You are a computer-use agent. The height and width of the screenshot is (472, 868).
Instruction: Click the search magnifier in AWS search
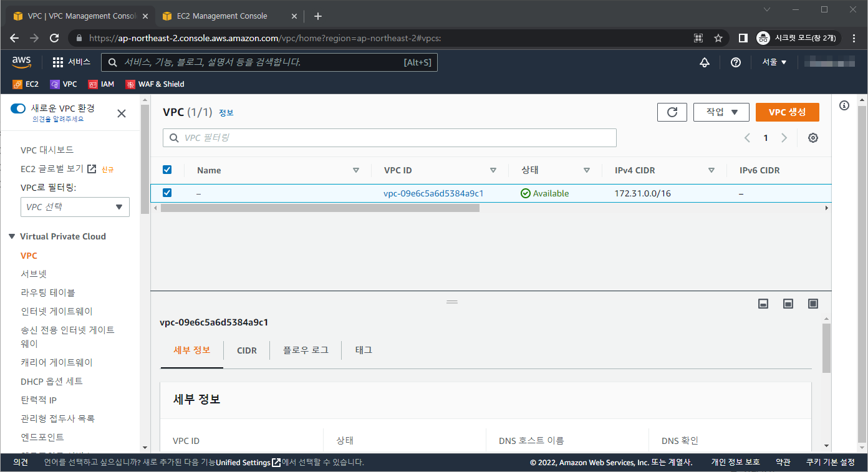[112, 62]
